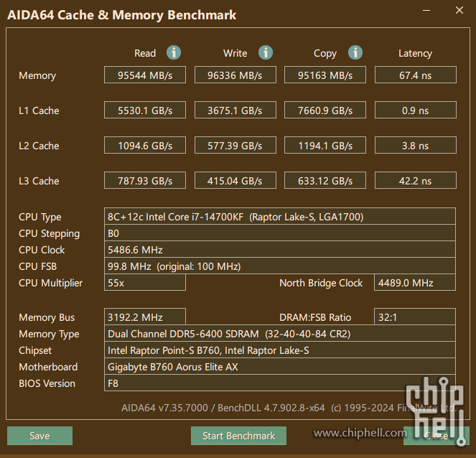Click the North Bridge Clock label
The image size is (476, 458).
point(321,283)
